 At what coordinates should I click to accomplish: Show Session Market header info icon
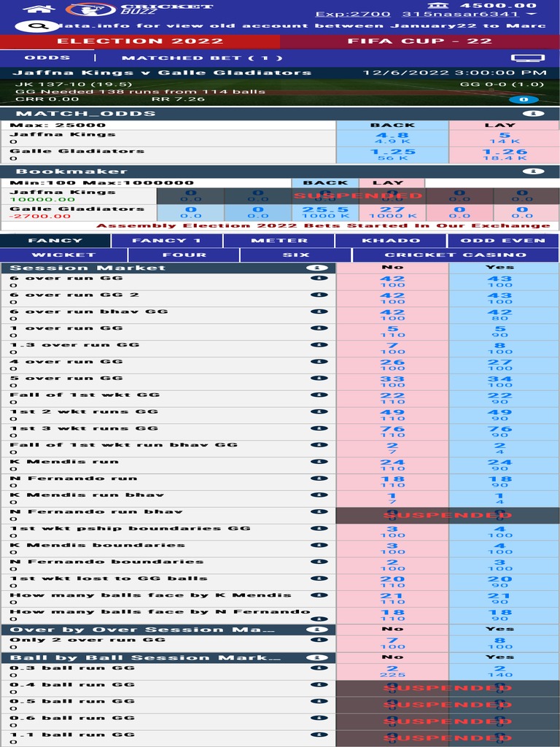[317, 268]
